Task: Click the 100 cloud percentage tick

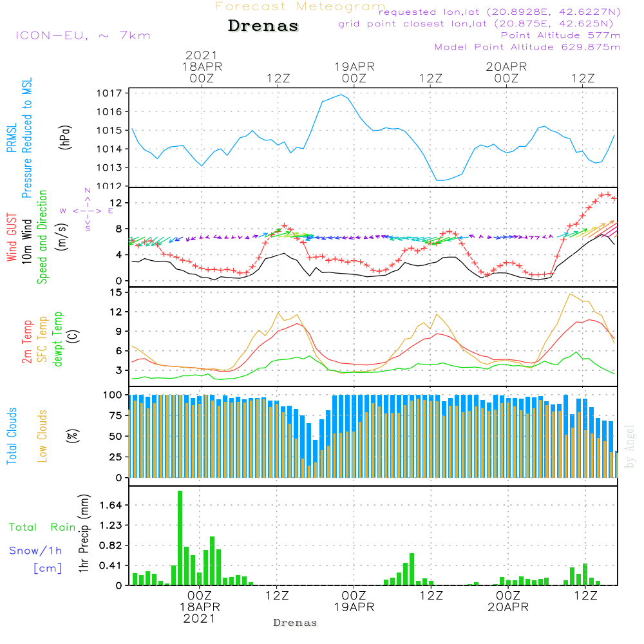Action: [113, 395]
